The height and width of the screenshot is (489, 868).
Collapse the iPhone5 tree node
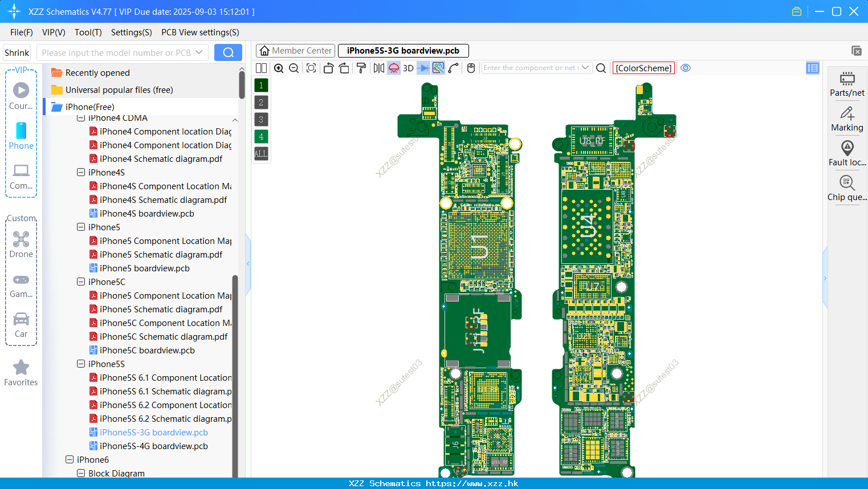point(81,227)
